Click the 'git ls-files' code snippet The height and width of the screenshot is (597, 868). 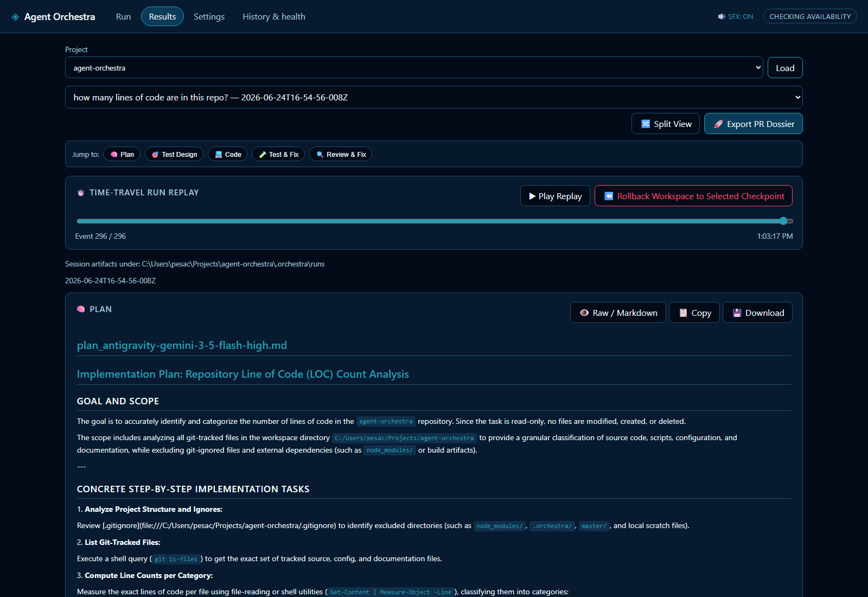pos(176,559)
